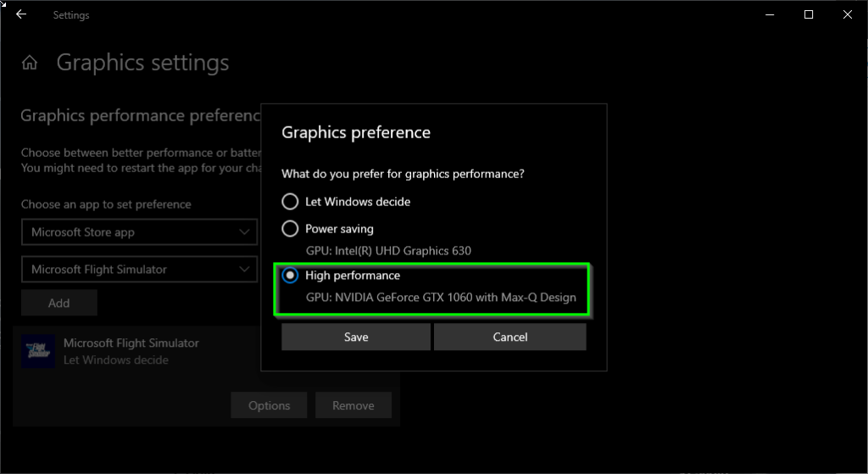
Task: Click the Microsoft Flight Simulator app thumbnail
Action: tap(38, 351)
